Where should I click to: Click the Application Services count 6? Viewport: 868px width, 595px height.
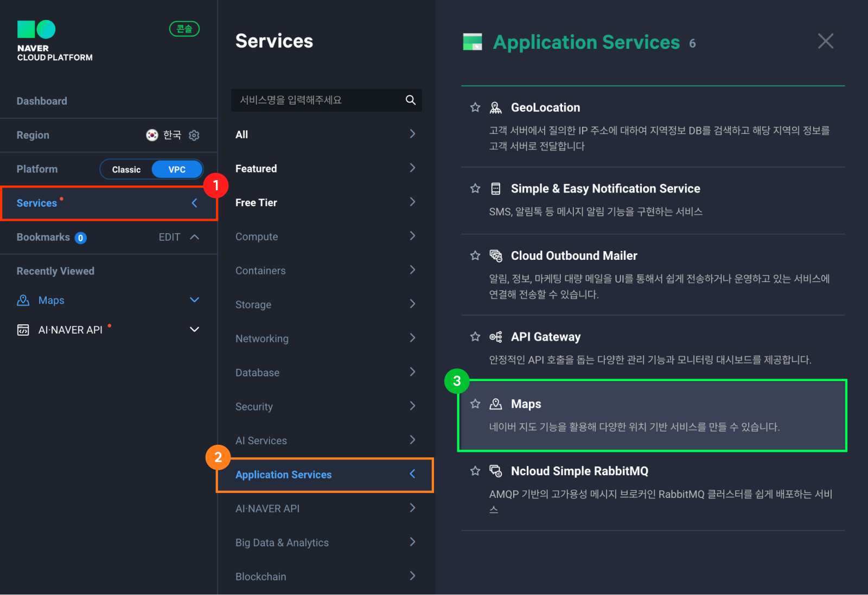click(x=692, y=43)
